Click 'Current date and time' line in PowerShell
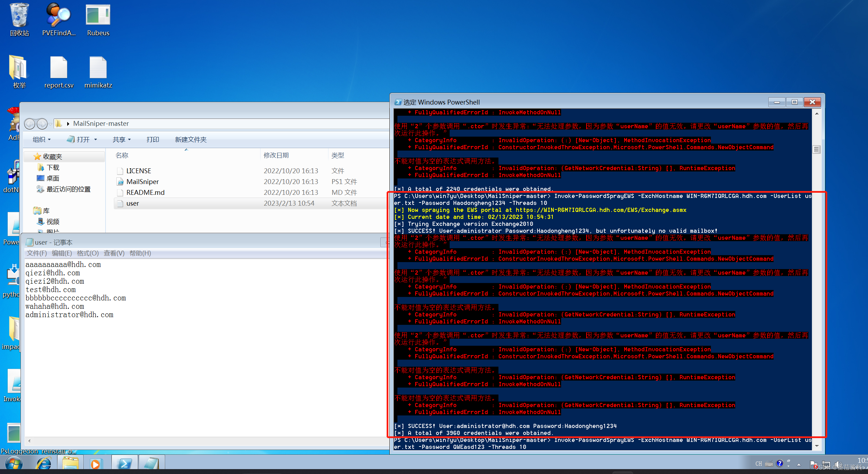This screenshot has width=868, height=474. [474, 217]
